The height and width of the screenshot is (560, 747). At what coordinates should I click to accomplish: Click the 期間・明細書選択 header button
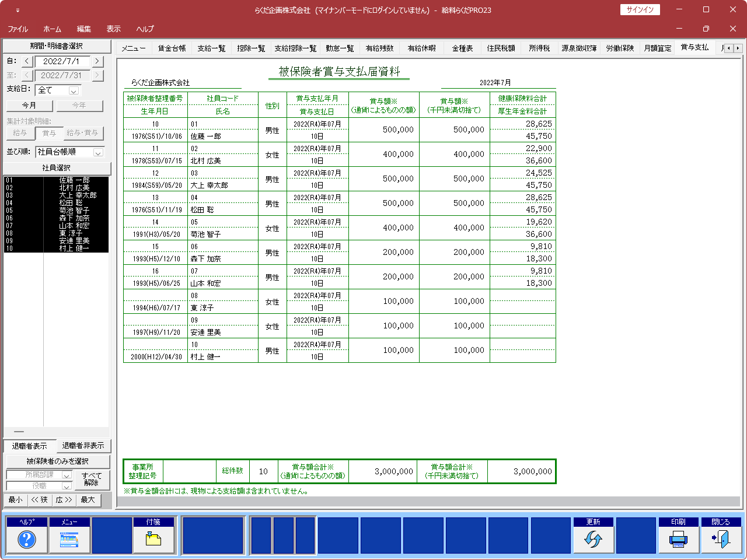57,46
